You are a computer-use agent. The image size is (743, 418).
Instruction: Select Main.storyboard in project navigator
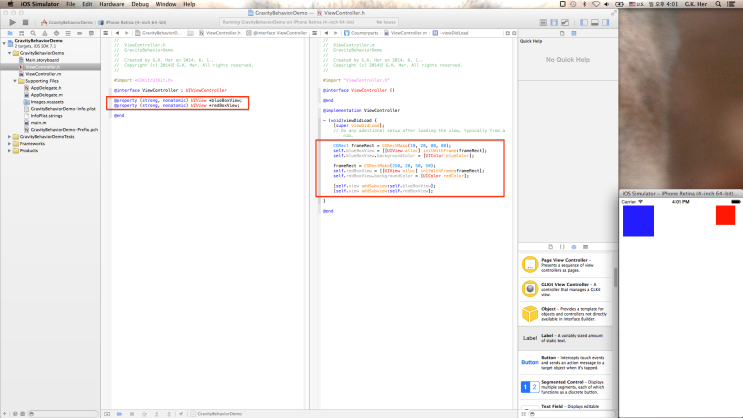[x=43, y=59]
